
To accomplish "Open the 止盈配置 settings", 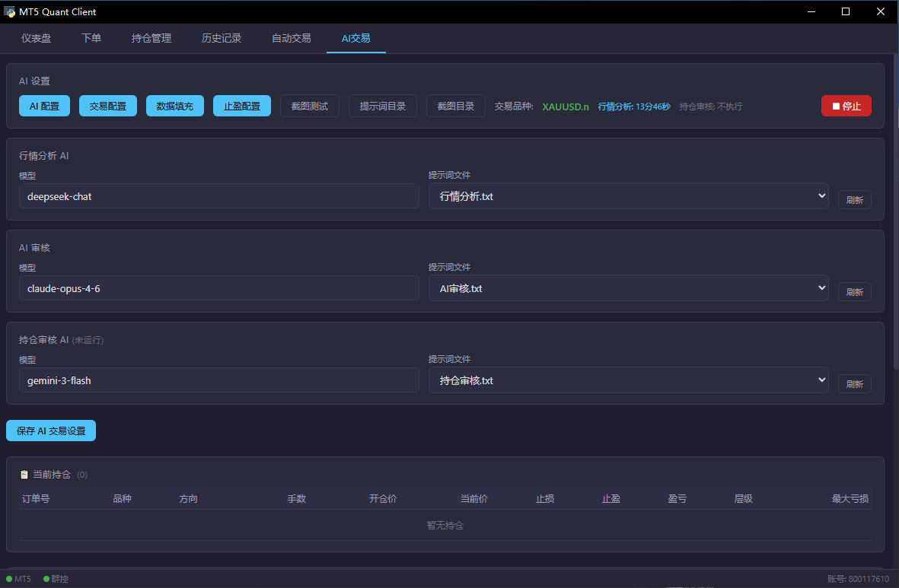I will [241, 106].
